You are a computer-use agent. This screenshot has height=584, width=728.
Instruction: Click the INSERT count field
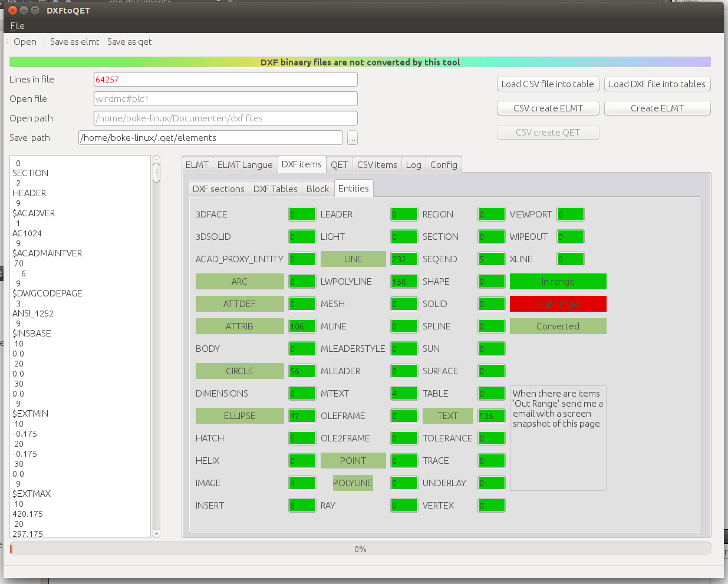coord(302,506)
